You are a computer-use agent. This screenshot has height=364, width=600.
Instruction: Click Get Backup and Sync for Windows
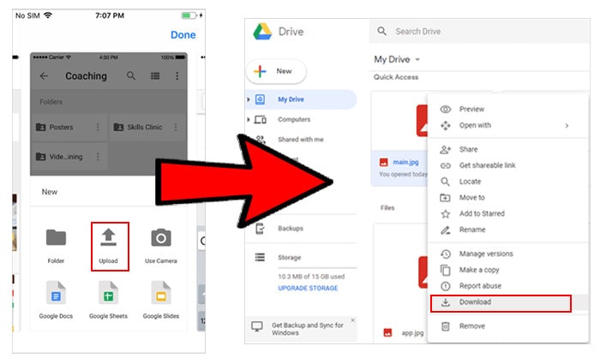307,329
